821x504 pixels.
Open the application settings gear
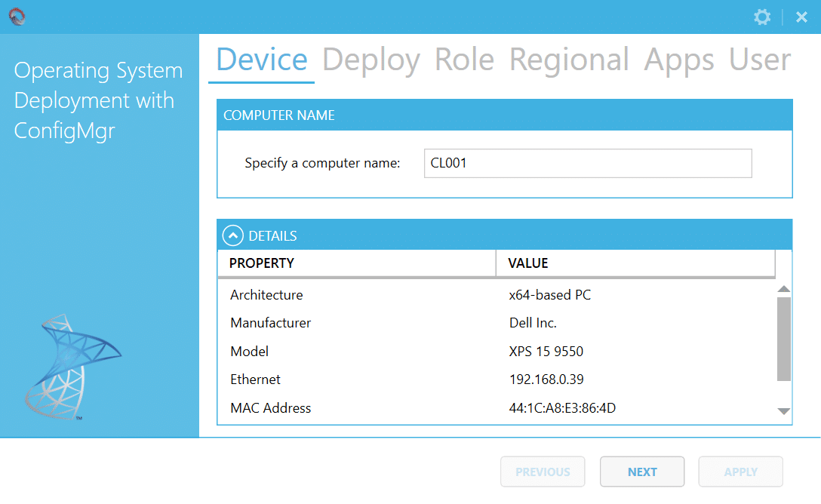pos(762,17)
